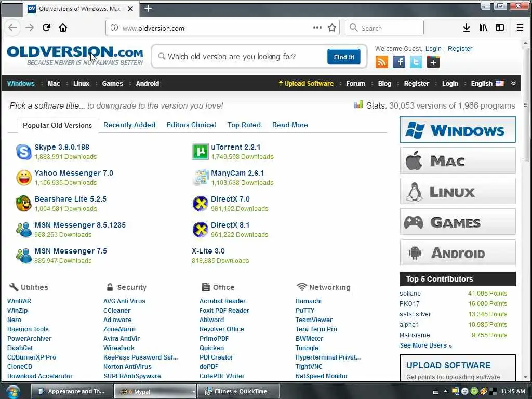Open the browser hamburger menu
Viewport: 532px width, 399px height.
[520, 28]
